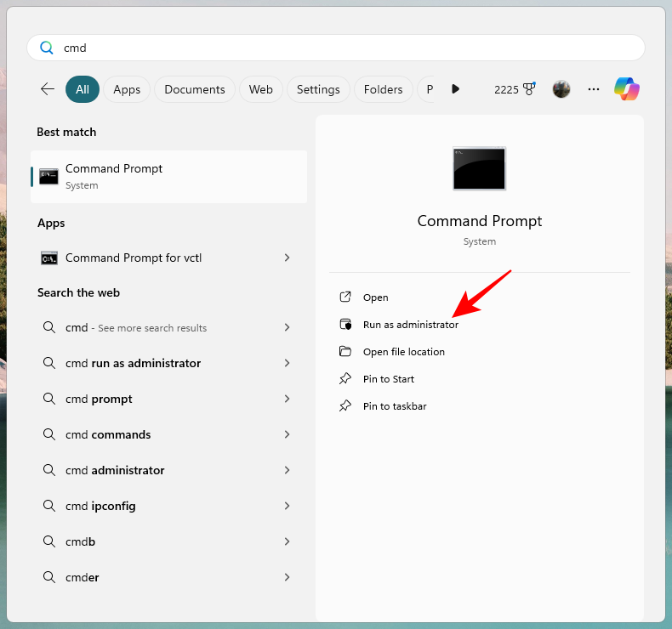Expand cmd ipconfig suggestion chevron
This screenshot has width=672, height=629.
pos(288,506)
